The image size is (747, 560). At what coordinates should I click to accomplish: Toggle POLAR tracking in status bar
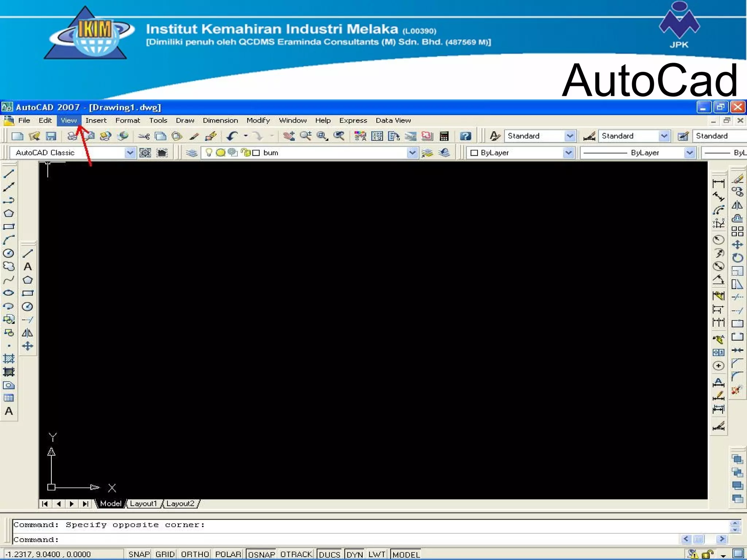(228, 555)
